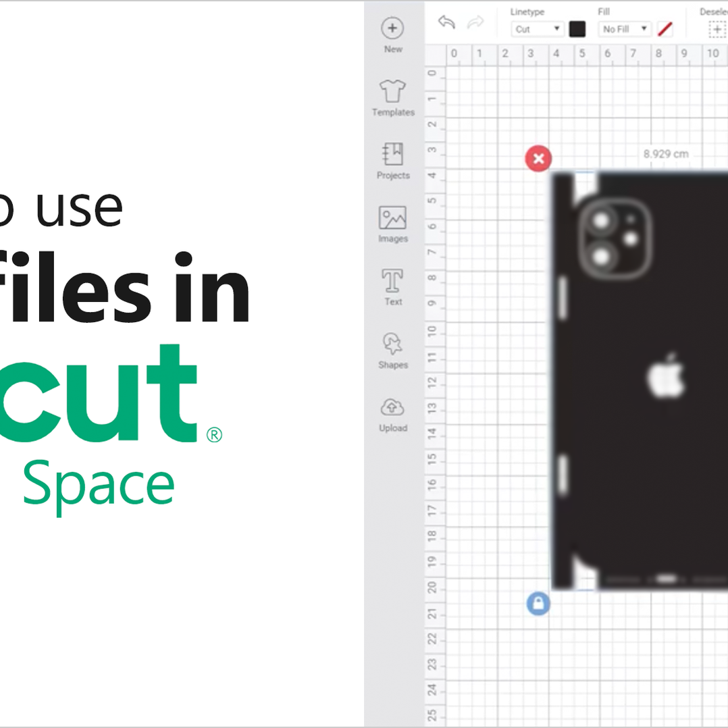Click the Fill swatch with red slash
Screen dimensions: 728x728
pyautogui.click(x=665, y=29)
